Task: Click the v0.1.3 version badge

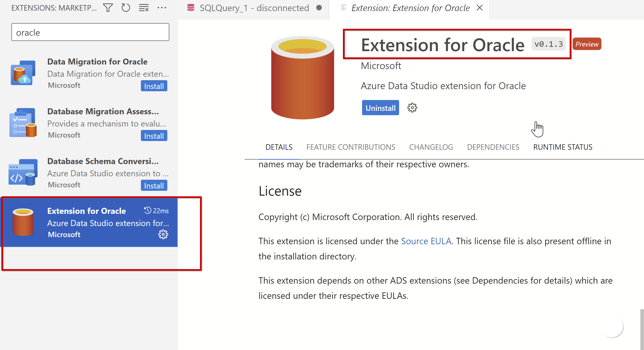Action: point(548,44)
